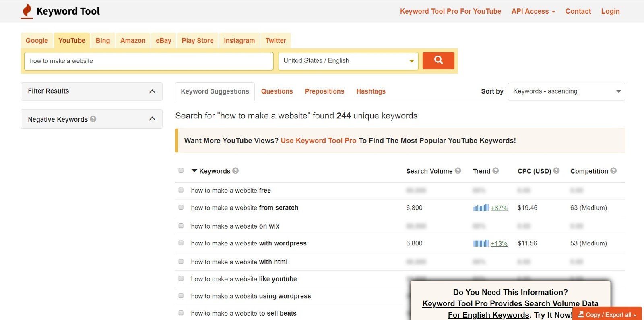Open Keyword Tool Pro For YouTube link

pos(450,11)
